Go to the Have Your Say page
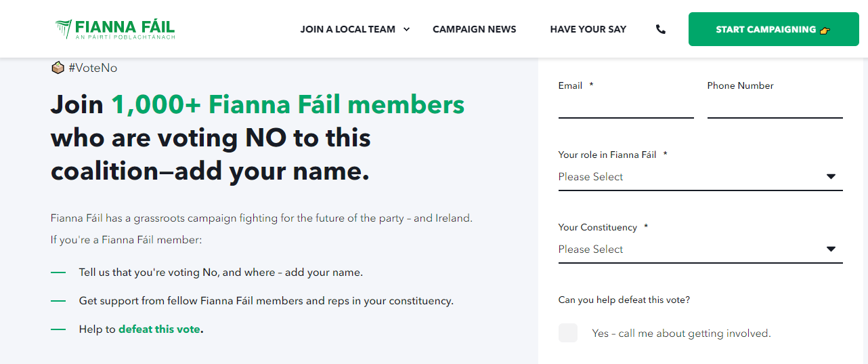This screenshot has height=364, width=868. click(x=588, y=29)
